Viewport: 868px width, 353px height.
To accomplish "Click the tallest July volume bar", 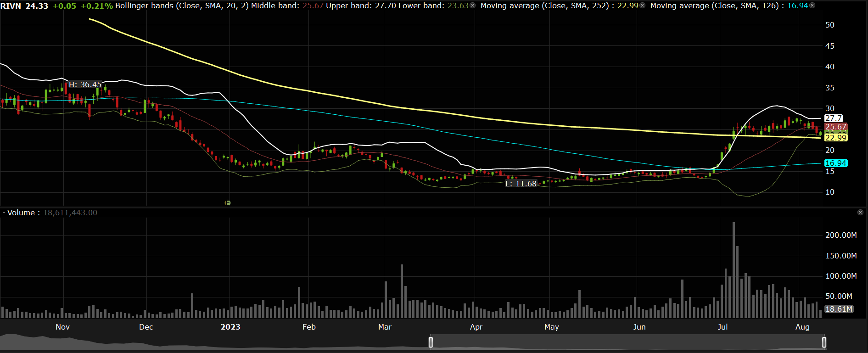I will [734, 270].
